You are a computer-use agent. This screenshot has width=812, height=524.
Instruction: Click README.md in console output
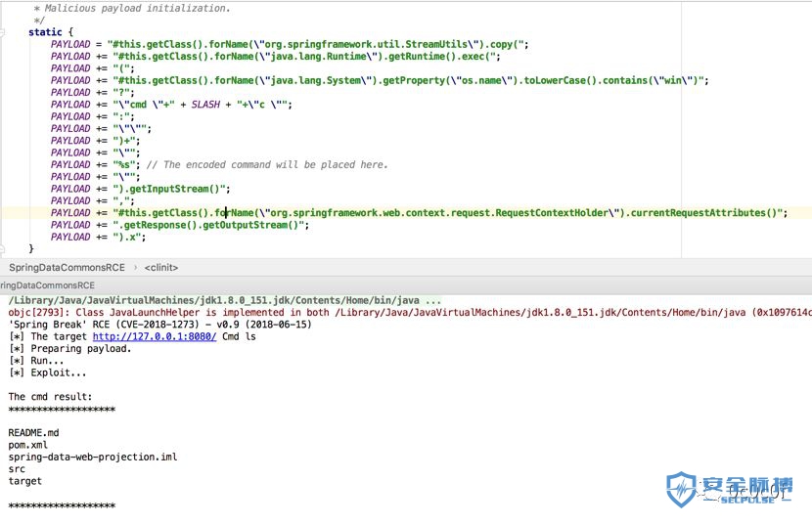point(33,433)
